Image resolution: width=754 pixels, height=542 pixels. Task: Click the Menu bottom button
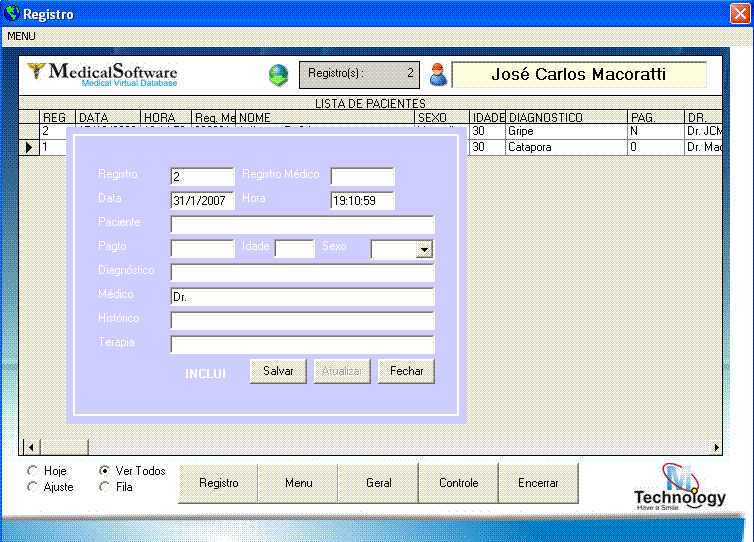tap(298, 483)
